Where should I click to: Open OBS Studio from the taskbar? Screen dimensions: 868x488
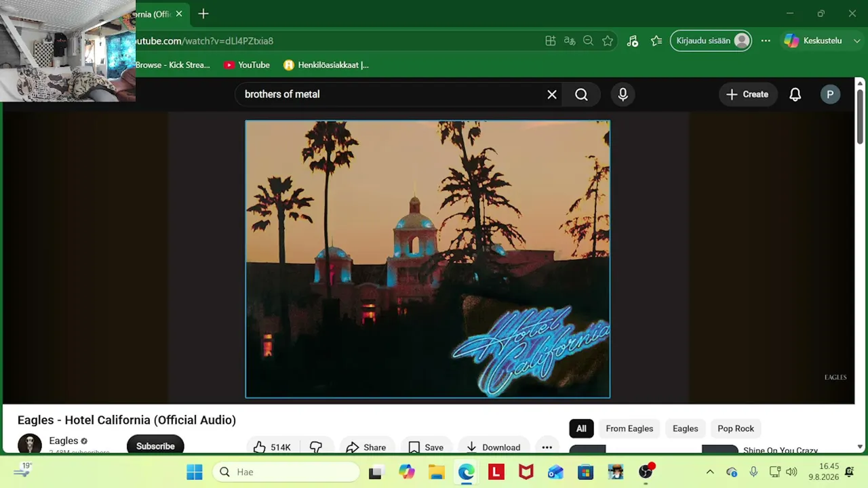tap(646, 472)
